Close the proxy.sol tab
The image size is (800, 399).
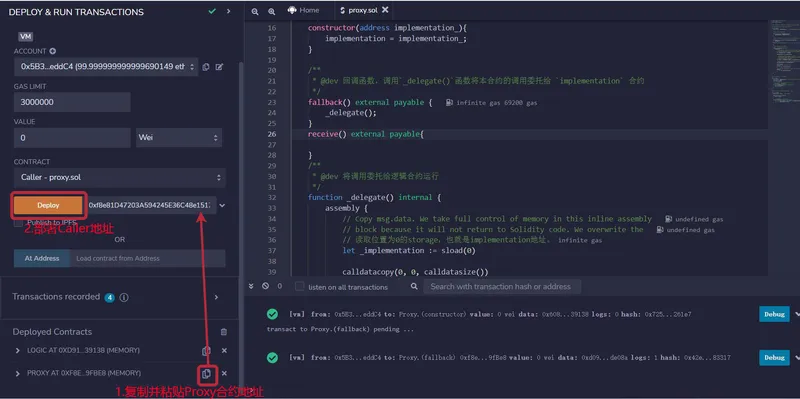[385, 10]
